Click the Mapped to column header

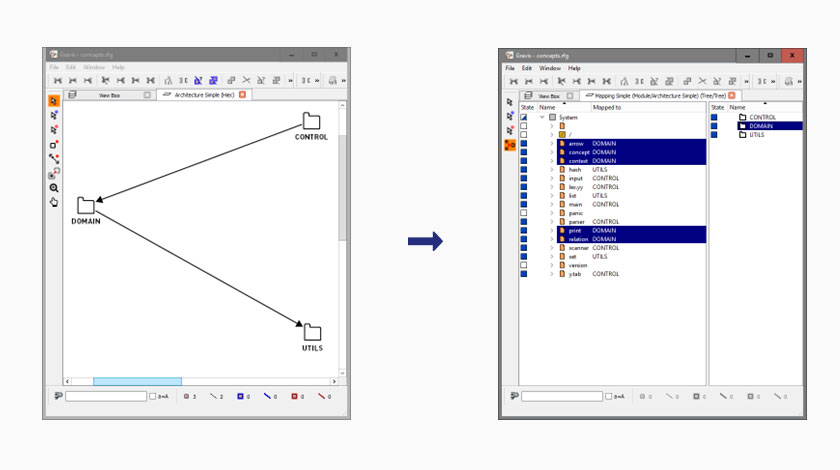tap(607, 107)
